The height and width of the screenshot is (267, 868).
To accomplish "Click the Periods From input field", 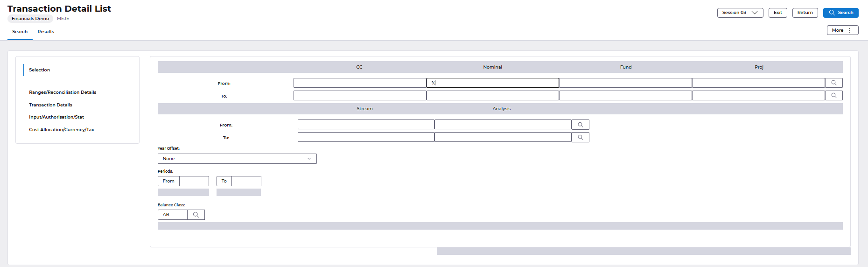I will tap(194, 181).
